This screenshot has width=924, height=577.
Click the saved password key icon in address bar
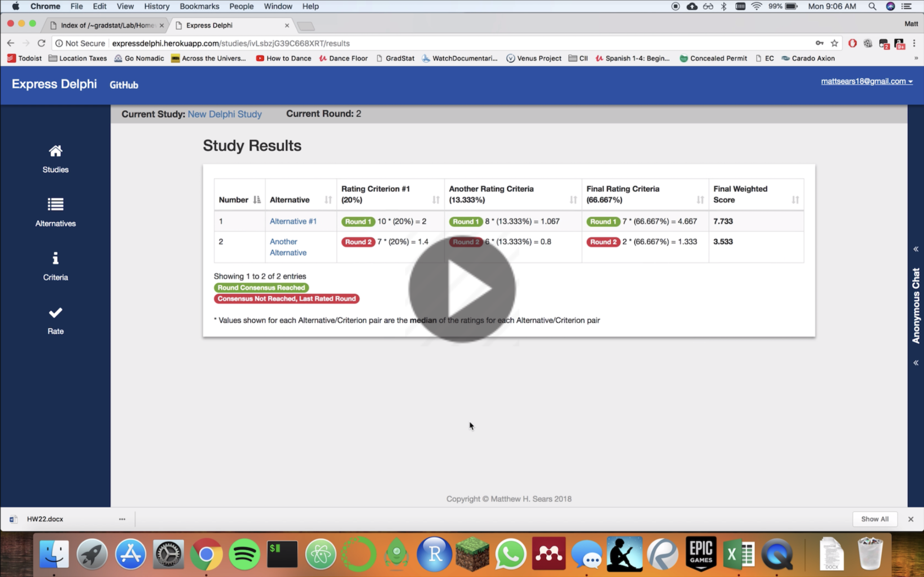click(x=819, y=43)
